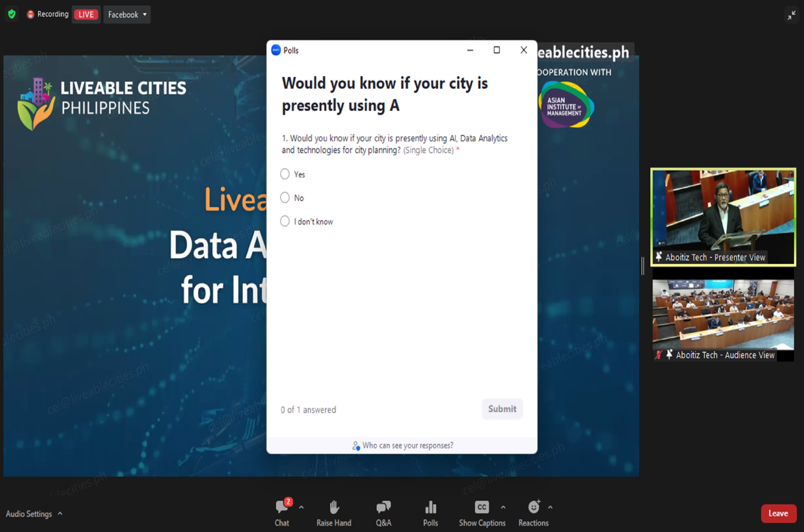This screenshot has width=804, height=532.
Task: Exit full screen via corner arrows icon
Action: tap(791, 15)
